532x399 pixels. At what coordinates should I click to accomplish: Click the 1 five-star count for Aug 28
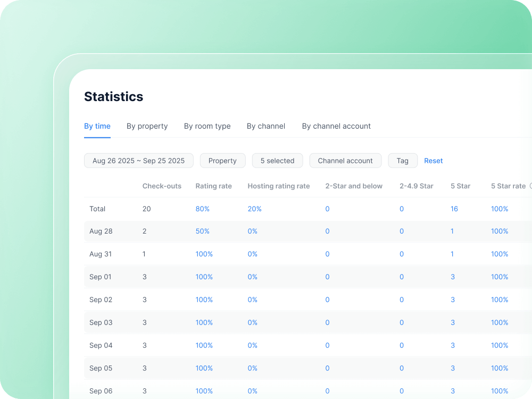452,231
